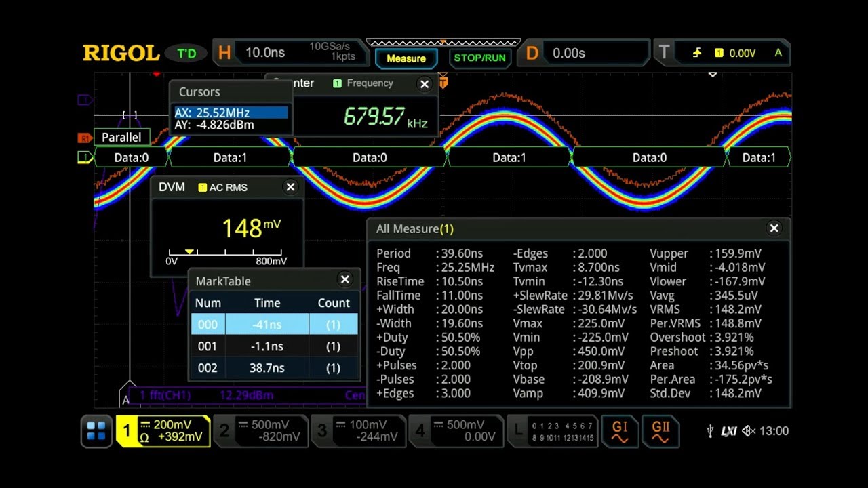Click the Period 39.60ns measurement
Viewport: 868px width, 488px height.
(x=429, y=253)
